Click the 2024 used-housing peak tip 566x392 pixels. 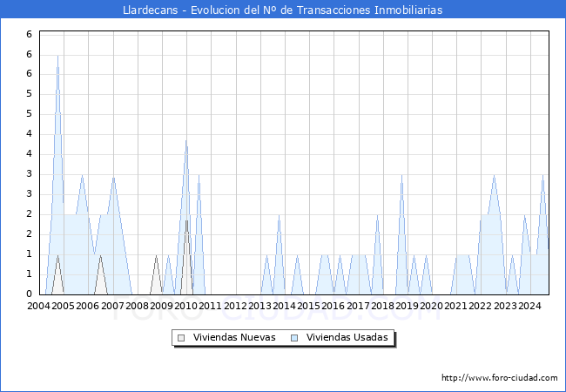(x=542, y=175)
